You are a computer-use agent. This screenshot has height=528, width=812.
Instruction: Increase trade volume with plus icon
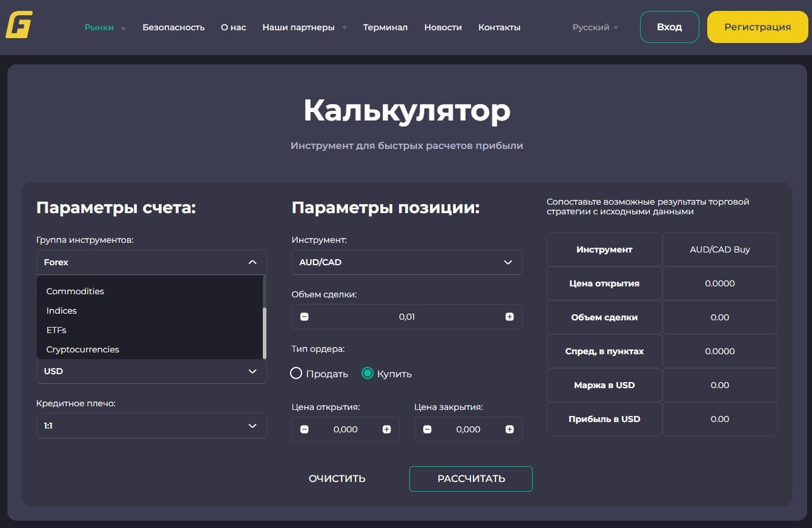tap(509, 317)
